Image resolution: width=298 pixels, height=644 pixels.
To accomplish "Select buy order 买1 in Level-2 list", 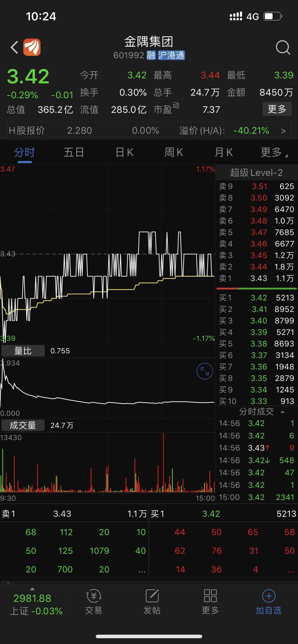I will point(256,298).
